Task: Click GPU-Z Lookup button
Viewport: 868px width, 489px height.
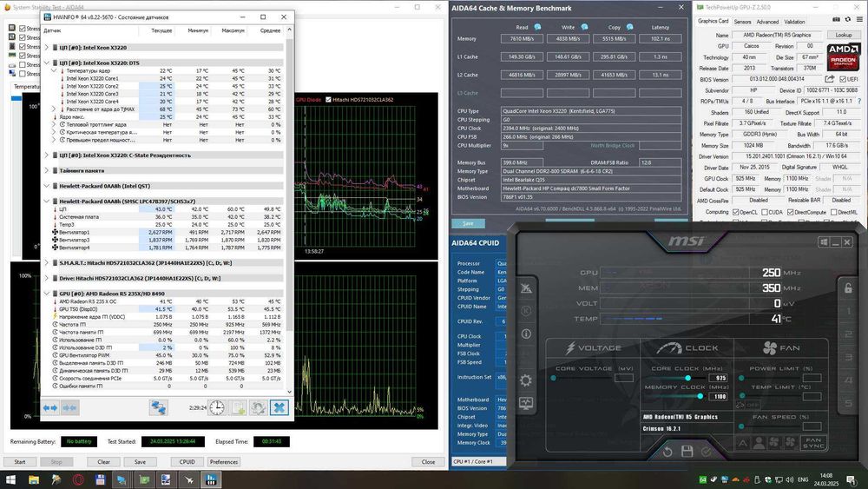Action: [x=843, y=35]
